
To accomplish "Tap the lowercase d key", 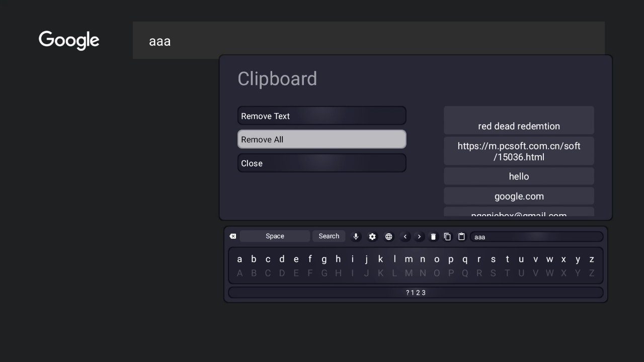I will click(x=282, y=259).
